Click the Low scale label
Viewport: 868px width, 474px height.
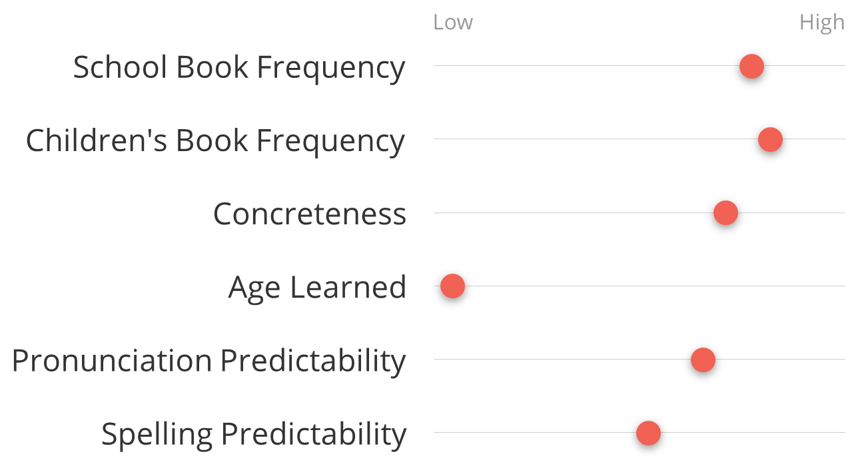pos(453,23)
